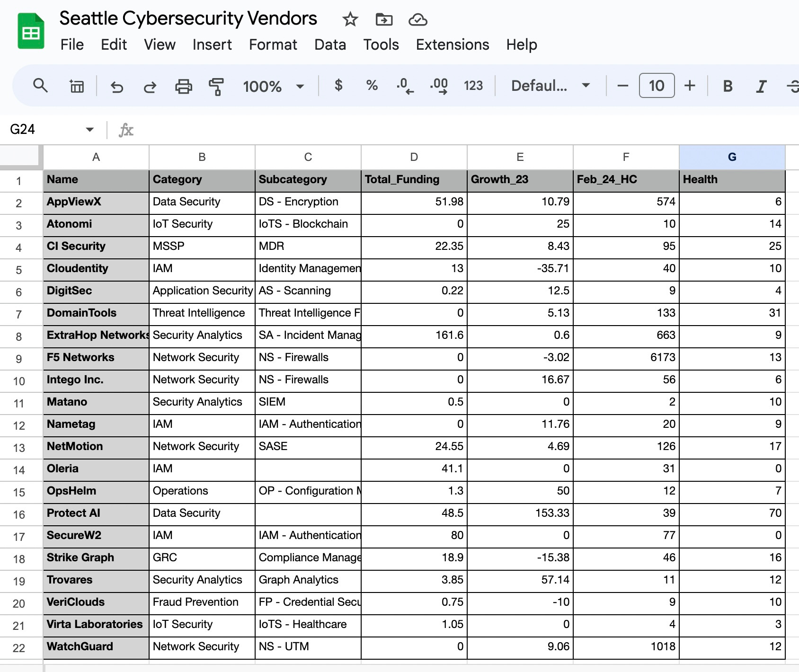799x672 pixels.
Task: Open the Default font dropdown
Action: (x=550, y=86)
